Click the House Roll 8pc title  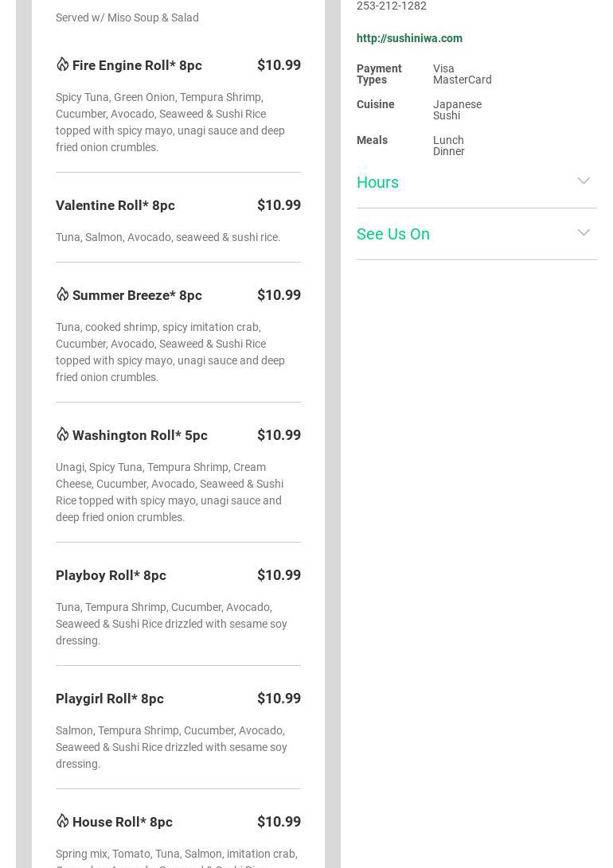(x=123, y=822)
